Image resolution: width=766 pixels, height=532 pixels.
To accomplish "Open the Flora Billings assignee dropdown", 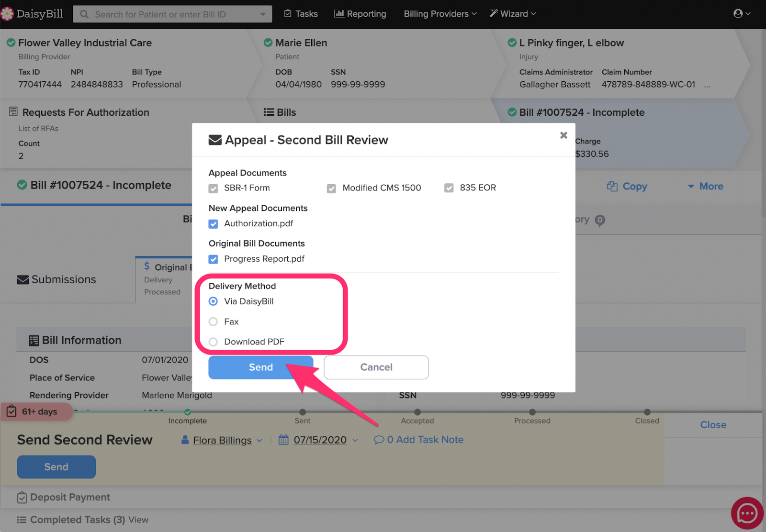I will [x=259, y=440].
